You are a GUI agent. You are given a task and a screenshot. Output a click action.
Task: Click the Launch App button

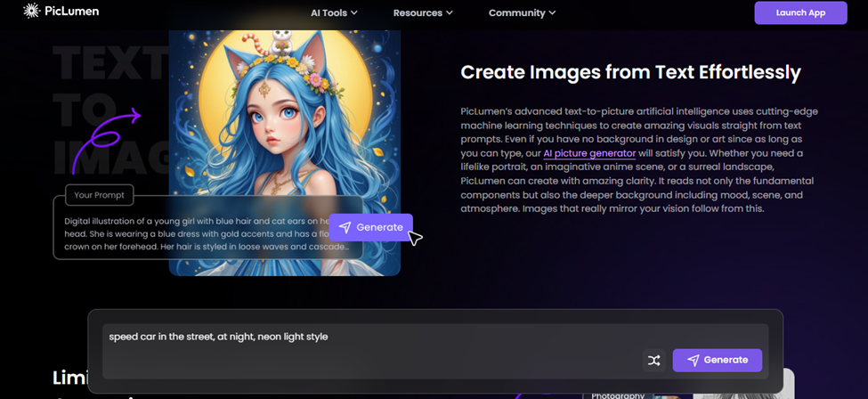[x=800, y=12]
